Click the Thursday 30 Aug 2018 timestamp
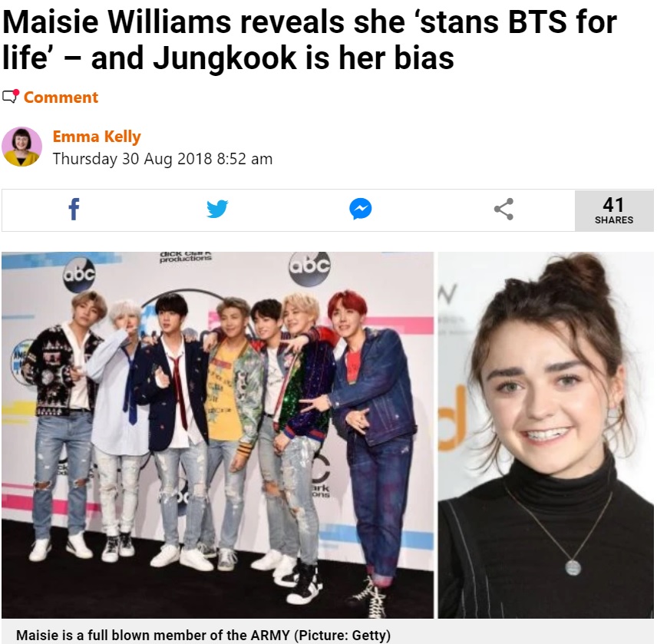This screenshot has width=657, height=644. coord(163,159)
